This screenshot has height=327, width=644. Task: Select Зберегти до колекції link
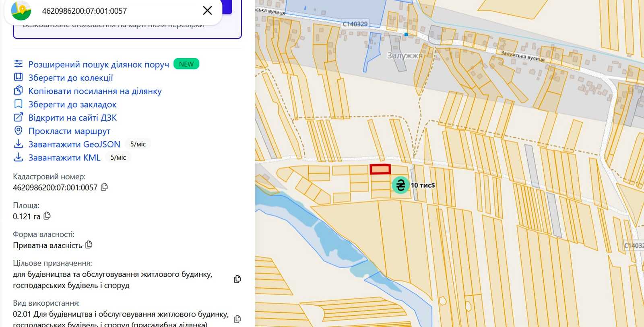(x=71, y=78)
